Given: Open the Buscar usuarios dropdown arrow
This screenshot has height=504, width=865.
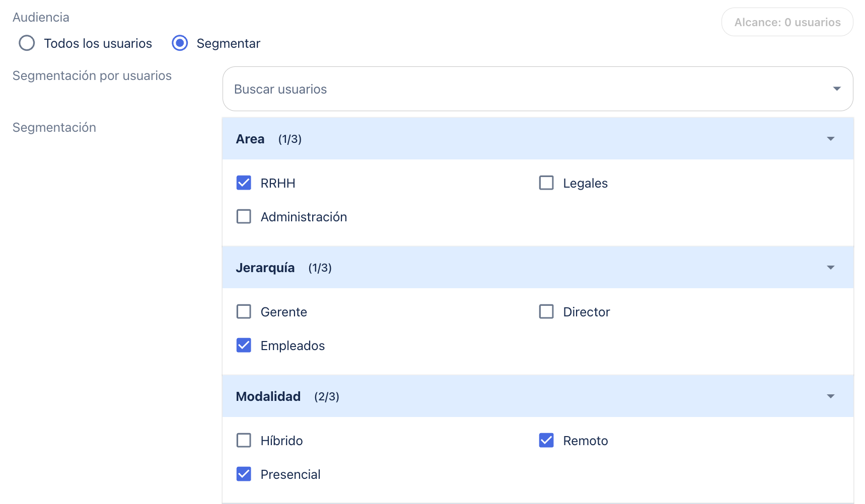Looking at the screenshot, I should pos(837,89).
